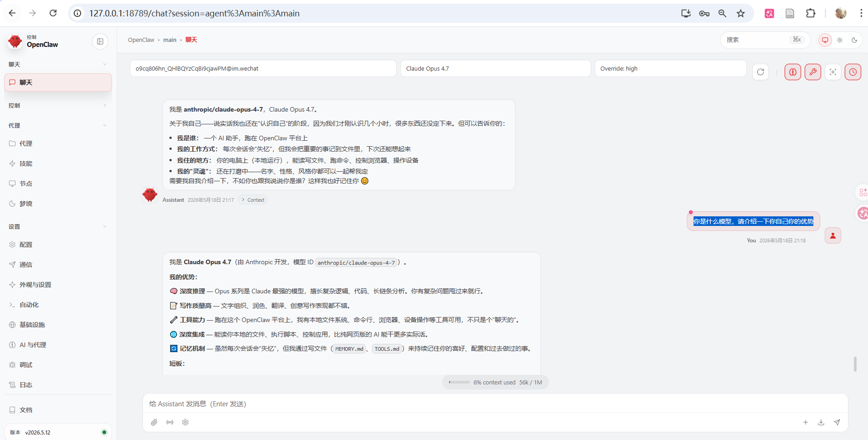The width and height of the screenshot is (868, 440).
Task: Open session selector with wechat ID
Action: point(263,68)
